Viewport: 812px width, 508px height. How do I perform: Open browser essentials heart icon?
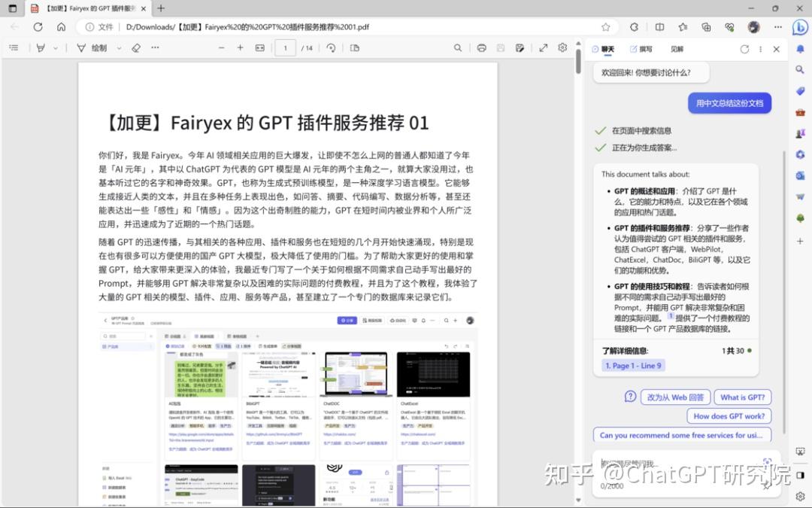[729, 27]
